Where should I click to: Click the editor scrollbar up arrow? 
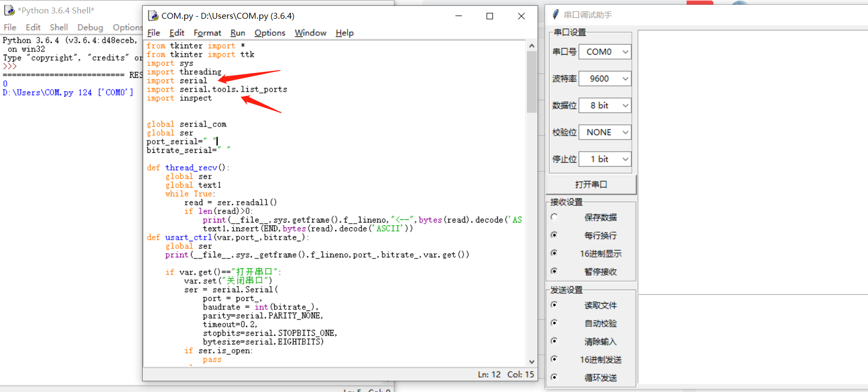tap(532, 46)
